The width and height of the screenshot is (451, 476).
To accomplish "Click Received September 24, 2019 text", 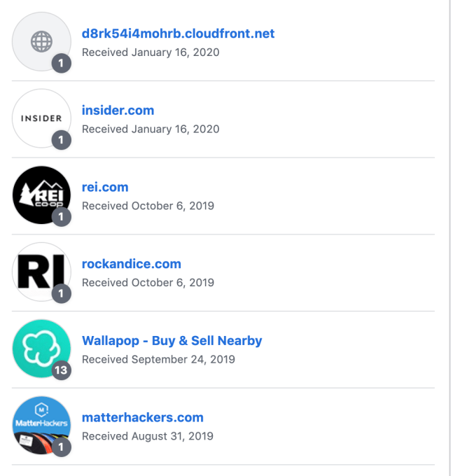I will pos(158,359).
